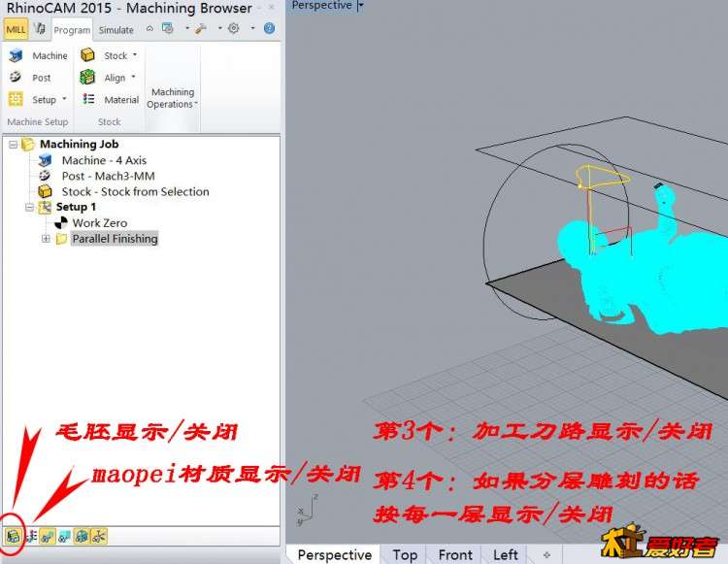Click the Machine - 4 Axis icon
The width and height of the screenshot is (728, 564).
(x=45, y=160)
